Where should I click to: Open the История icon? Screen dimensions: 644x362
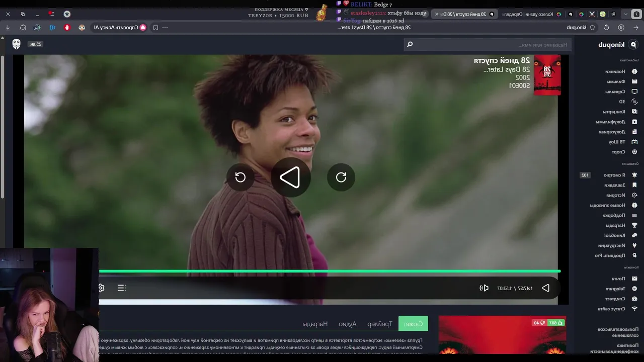tap(634, 195)
